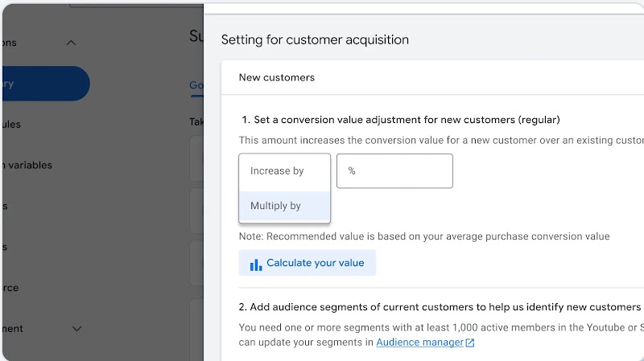Select the highlighted blue sidebar item
This screenshot has height=361, width=644.
point(46,84)
